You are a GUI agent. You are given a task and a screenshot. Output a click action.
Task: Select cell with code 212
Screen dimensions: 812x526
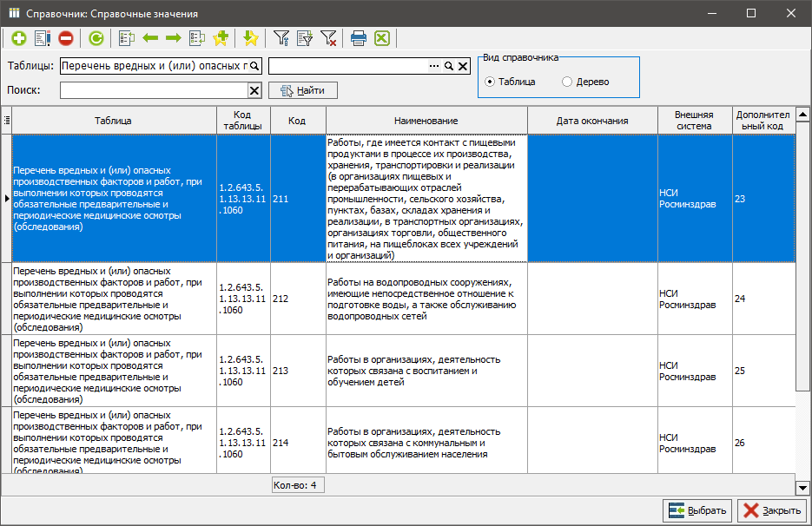(298, 299)
